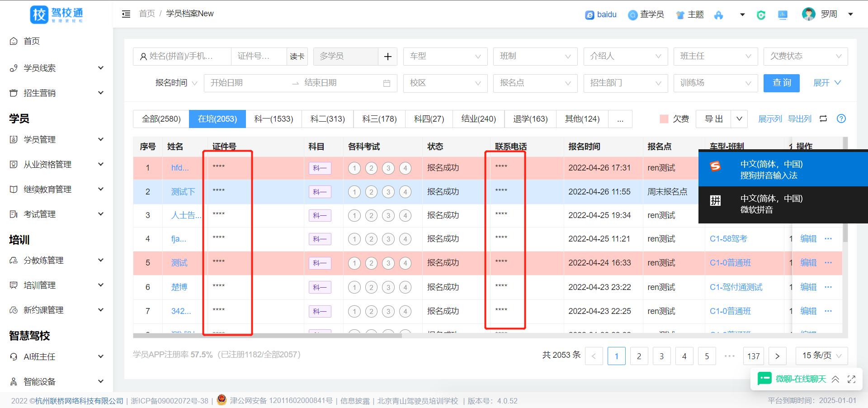This screenshot has height=408, width=868.
Task: Switch to 全部(2580) tab
Action: coord(161,119)
